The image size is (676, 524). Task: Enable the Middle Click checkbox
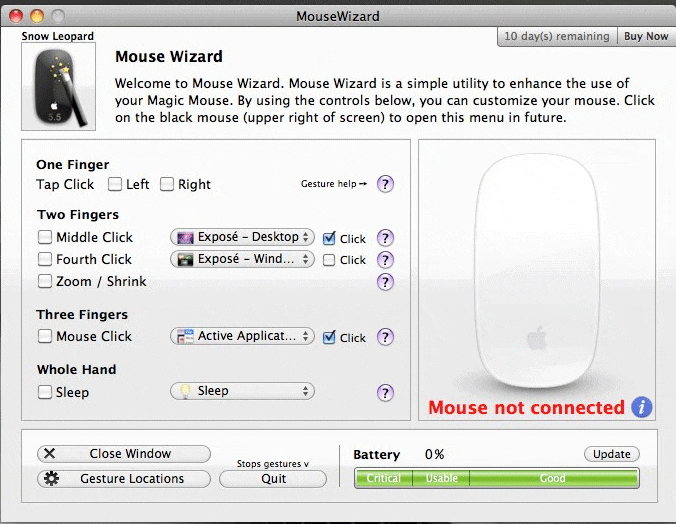click(45, 238)
